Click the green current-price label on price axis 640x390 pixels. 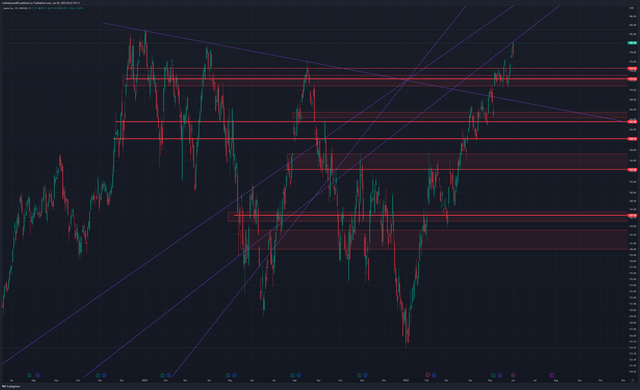632,43
